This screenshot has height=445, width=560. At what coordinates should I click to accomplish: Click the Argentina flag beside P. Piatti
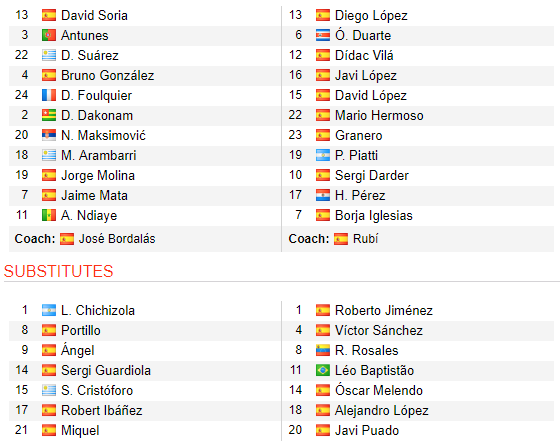[322, 155]
